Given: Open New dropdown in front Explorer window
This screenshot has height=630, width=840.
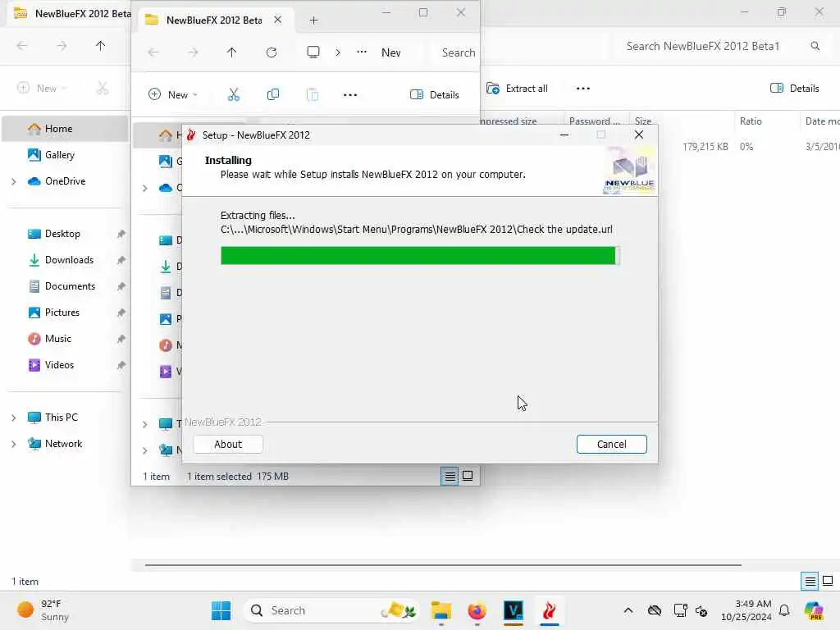Looking at the screenshot, I should pyautogui.click(x=173, y=95).
